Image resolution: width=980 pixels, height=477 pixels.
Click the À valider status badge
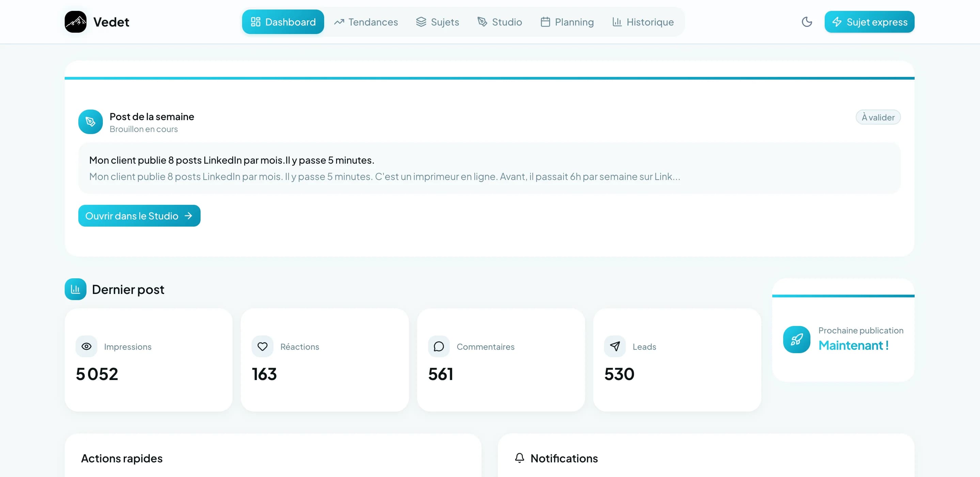[x=878, y=117]
